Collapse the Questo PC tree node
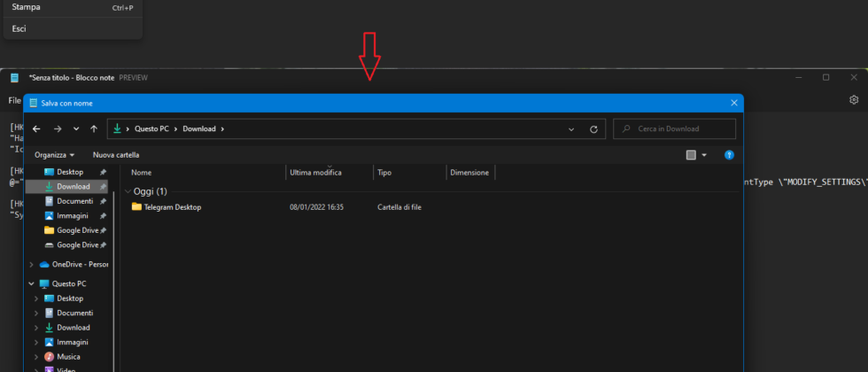 [32, 284]
